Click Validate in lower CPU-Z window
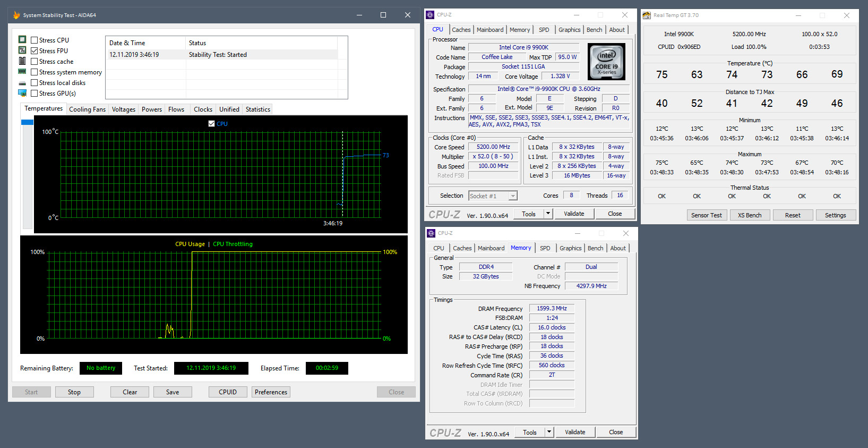 [575, 432]
